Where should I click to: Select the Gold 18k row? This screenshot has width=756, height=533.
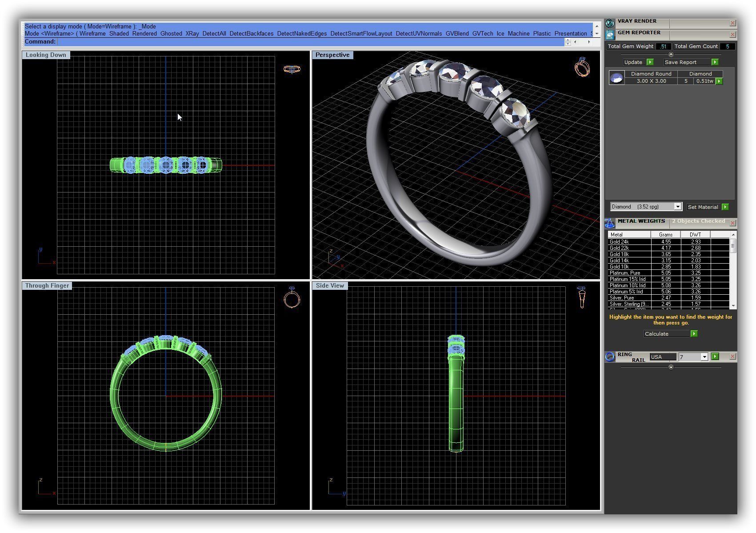[x=668, y=254]
